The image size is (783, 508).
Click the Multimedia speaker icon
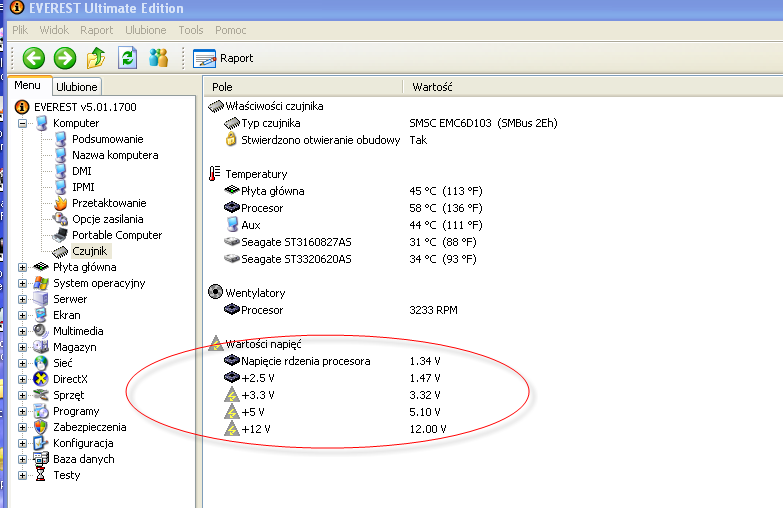coord(41,331)
